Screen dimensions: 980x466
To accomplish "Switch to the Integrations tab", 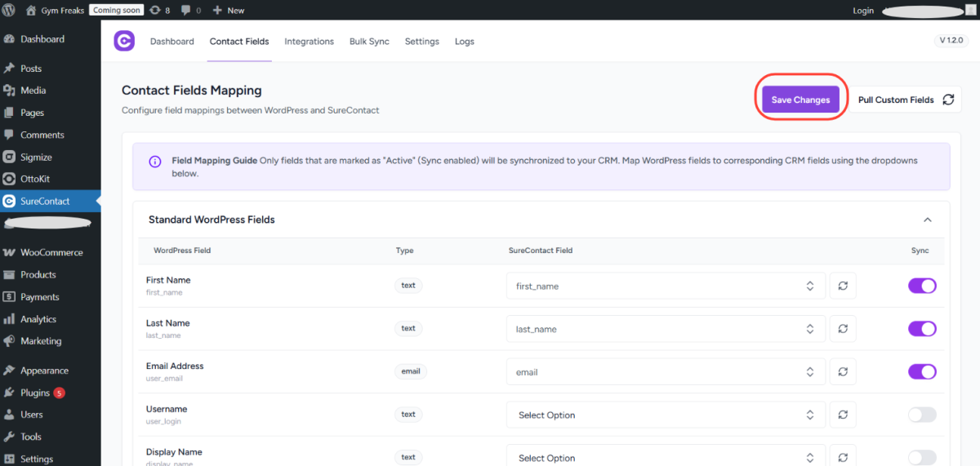I will tap(309, 42).
